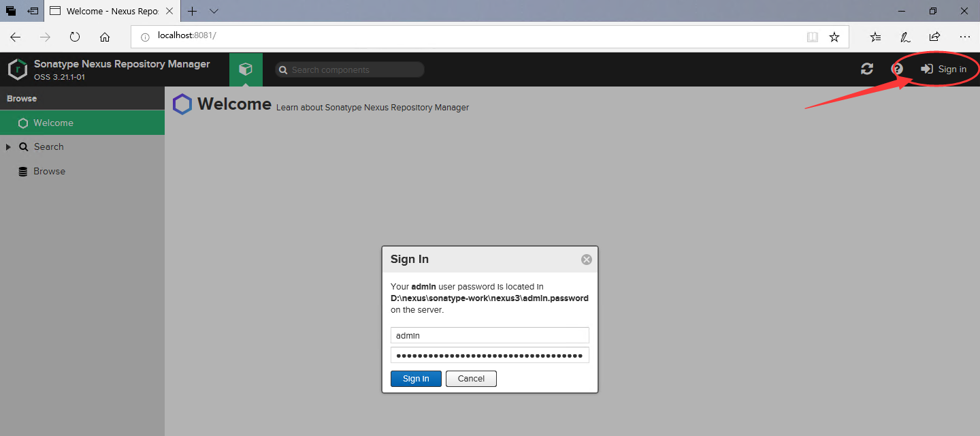
Task: Close the Sign In dialog
Action: click(x=587, y=260)
